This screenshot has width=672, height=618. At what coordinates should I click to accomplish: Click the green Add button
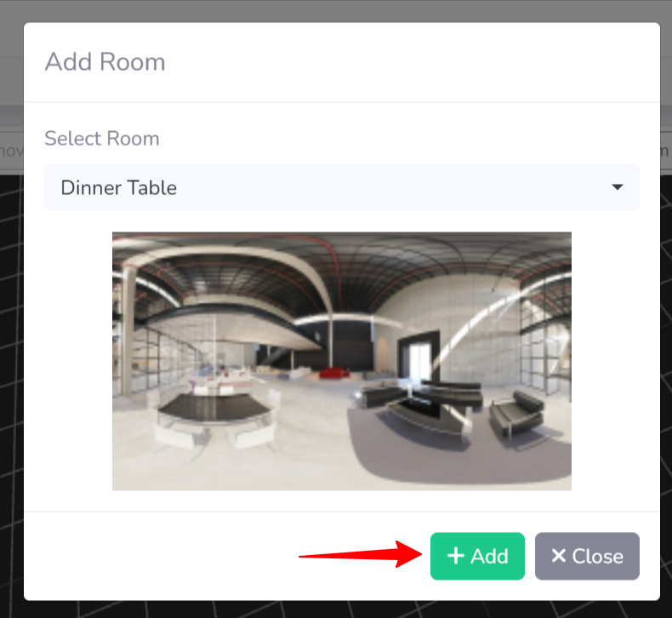pos(477,556)
